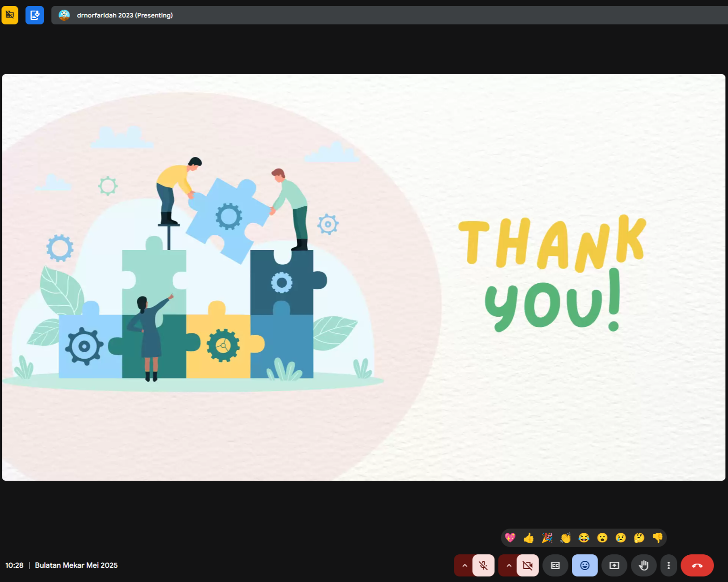Viewport: 728px width, 582px height.
Task: Click the presented Thank You slide
Action: (x=364, y=277)
